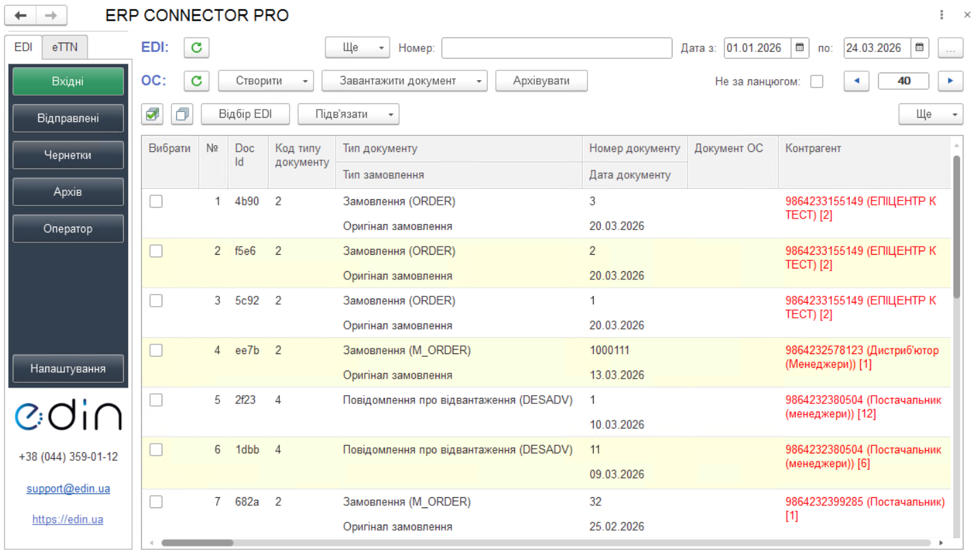Screen dimensions: 980x554
Task: Open calendar for the end date
Action: pos(920,48)
